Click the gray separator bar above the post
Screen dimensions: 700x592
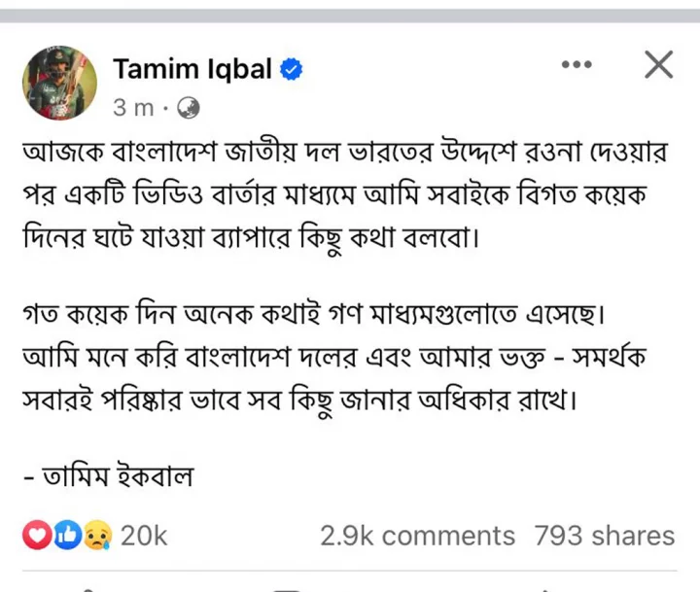click(x=350, y=16)
